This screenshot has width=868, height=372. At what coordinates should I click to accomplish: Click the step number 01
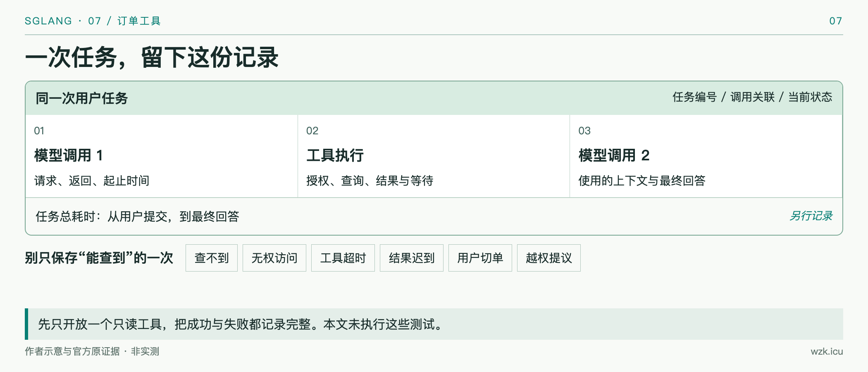(x=39, y=131)
